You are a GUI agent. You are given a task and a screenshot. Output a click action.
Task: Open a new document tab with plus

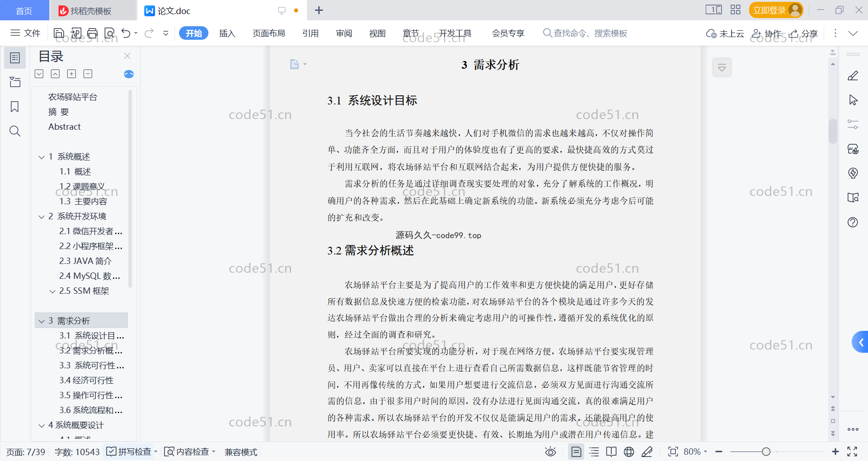click(319, 10)
